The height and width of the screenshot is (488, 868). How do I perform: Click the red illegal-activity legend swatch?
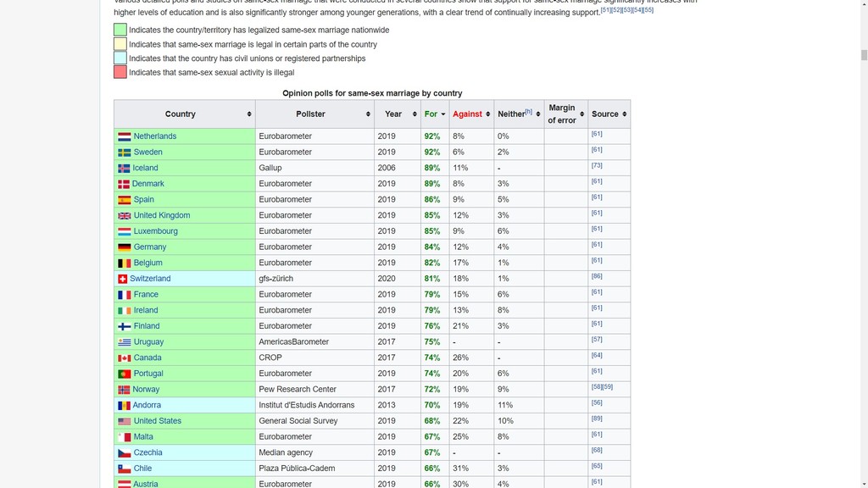tap(120, 72)
